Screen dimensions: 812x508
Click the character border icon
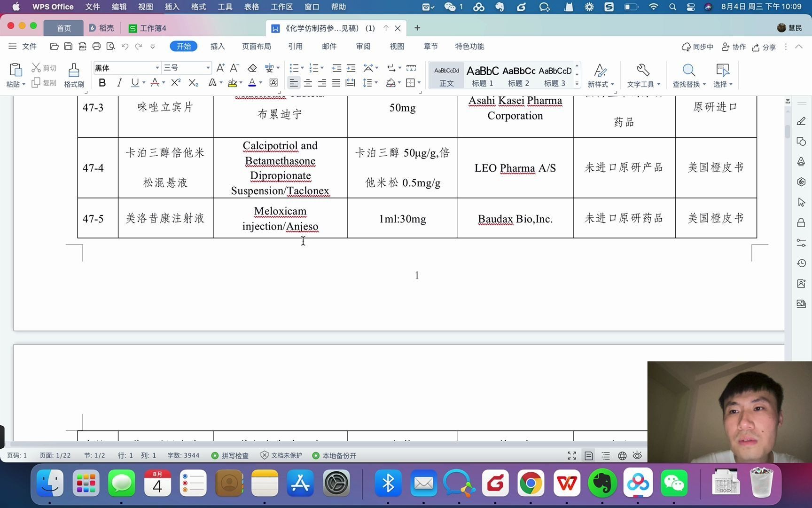273,83
